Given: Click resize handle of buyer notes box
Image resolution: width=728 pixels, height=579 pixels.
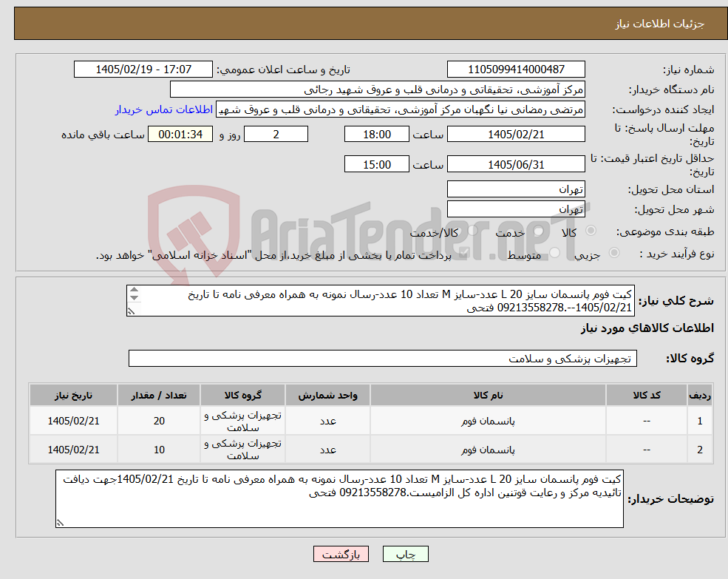Looking at the screenshot, I should point(60,523).
